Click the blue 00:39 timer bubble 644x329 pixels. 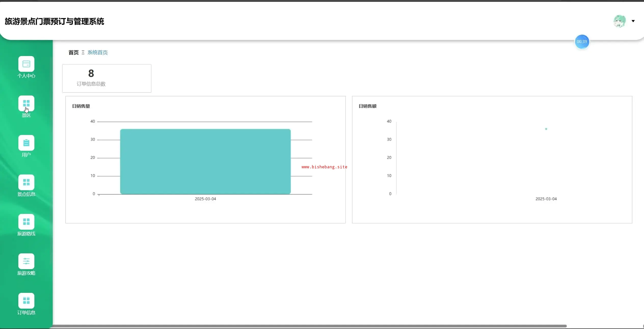tap(582, 42)
